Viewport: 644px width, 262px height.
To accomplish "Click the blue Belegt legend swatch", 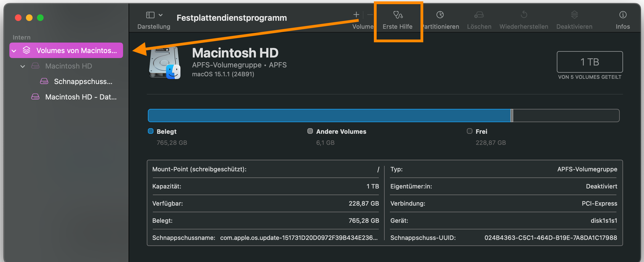I will [x=151, y=131].
